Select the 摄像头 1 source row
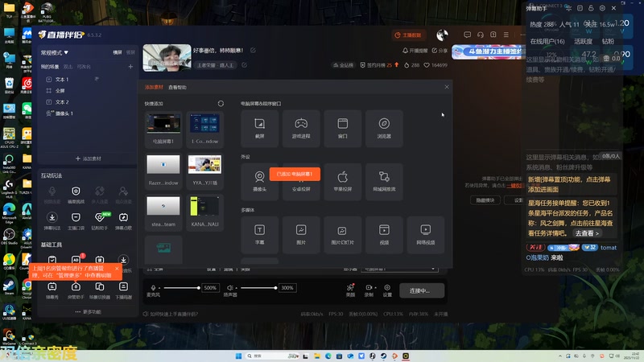This screenshot has height=362, width=644. pos(87,113)
